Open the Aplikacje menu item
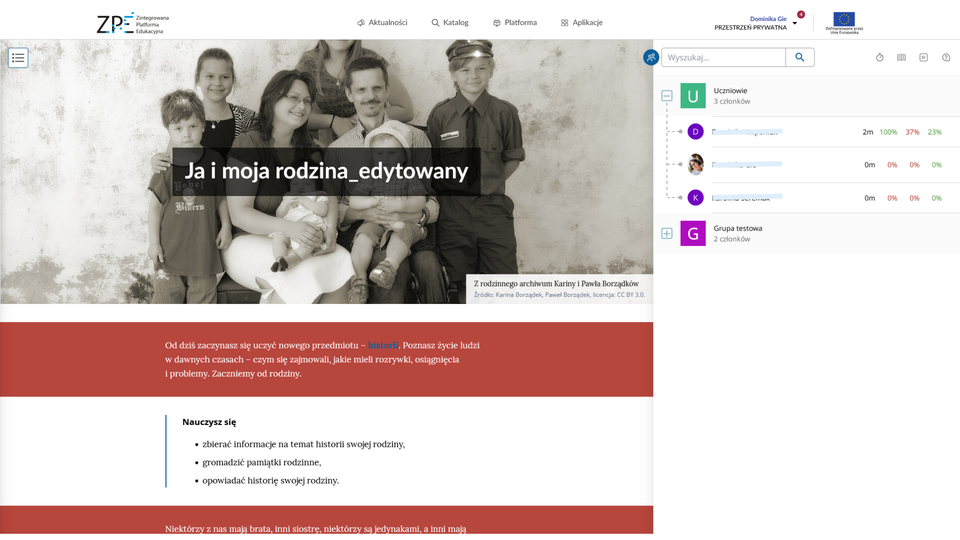The width and height of the screenshot is (960, 540). 582,22
